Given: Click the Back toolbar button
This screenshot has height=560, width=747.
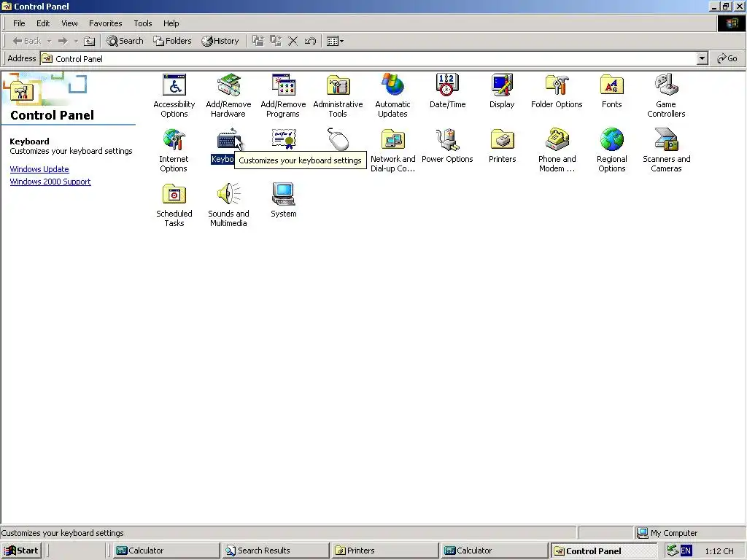Looking at the screenshot, I should pyautogui.click(x=27, y=41).
